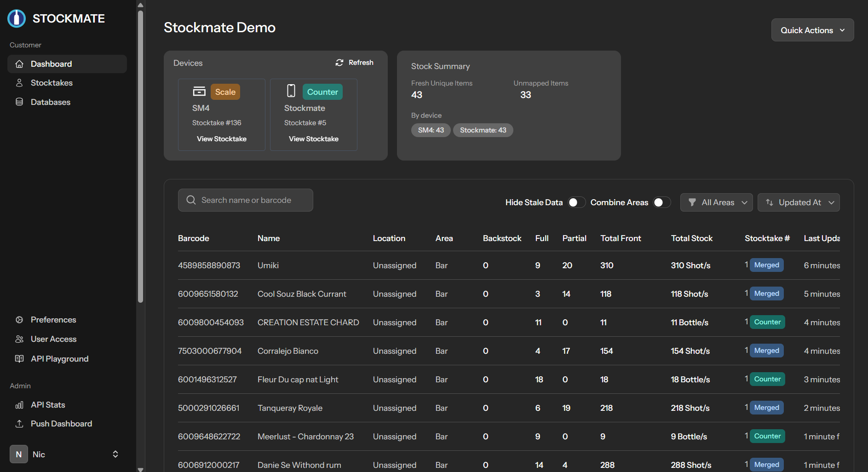This screenshot has width=868, height=472.
Task: Click barcode 5000291026661
Action: click(209, 408)
